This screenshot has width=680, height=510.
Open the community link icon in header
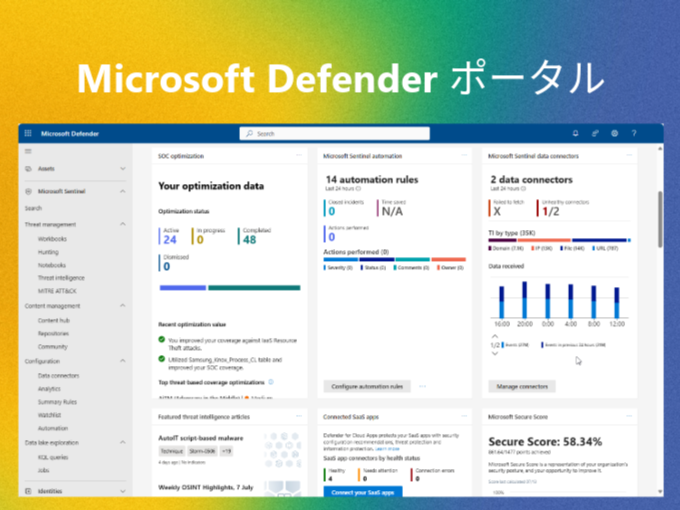coord(595,134)
